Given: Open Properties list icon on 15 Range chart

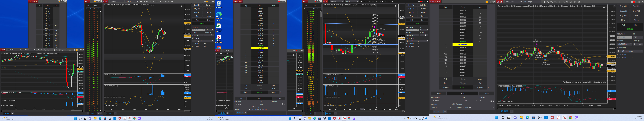Looking at the screenshot, I should (583, 2).
